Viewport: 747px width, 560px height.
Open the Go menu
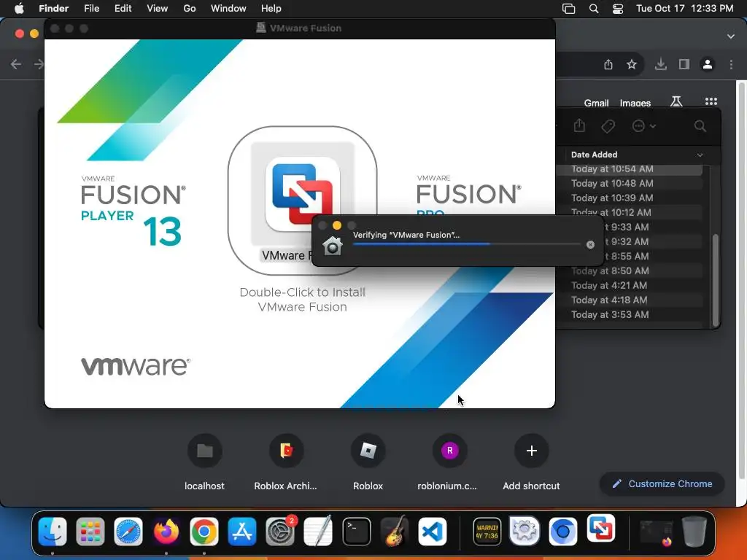190,8
